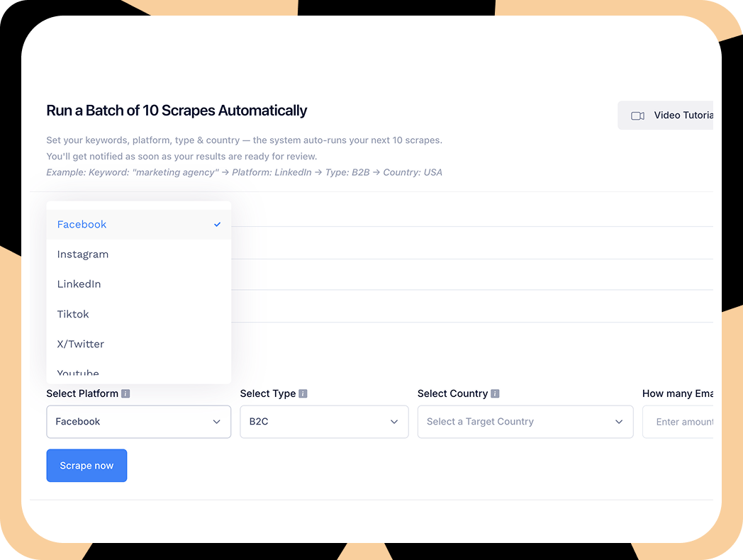
Task: Choose X/Twitter platform option
Action: tap(81, 344)
